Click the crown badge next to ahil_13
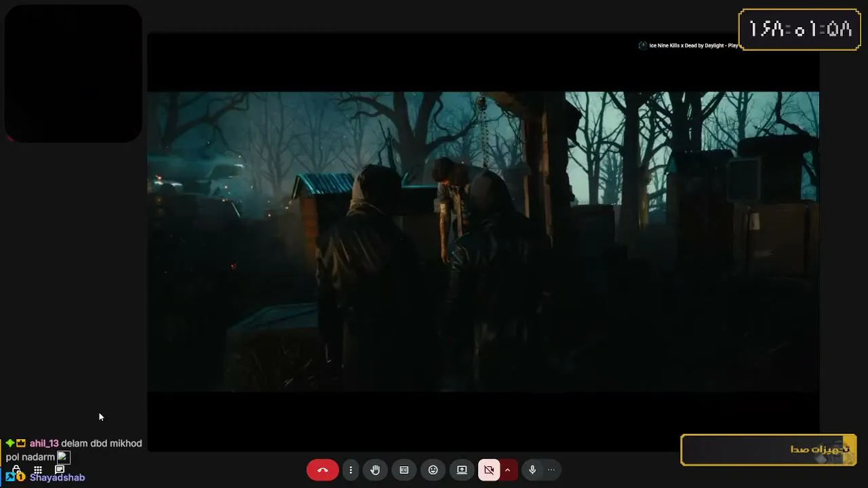The image size is (868, 488). 21,443
